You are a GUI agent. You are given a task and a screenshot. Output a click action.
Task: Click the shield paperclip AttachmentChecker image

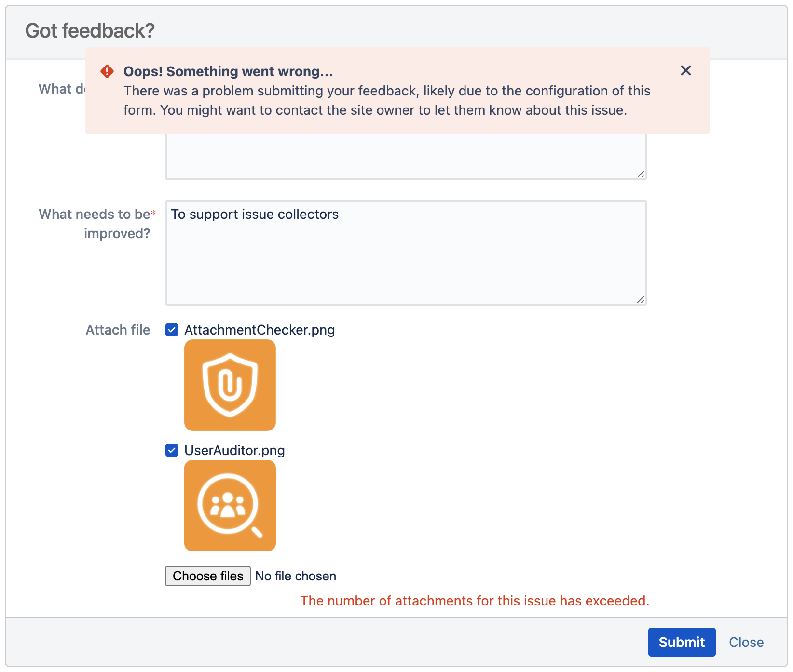pyautogui.click(x=230, y=385)
